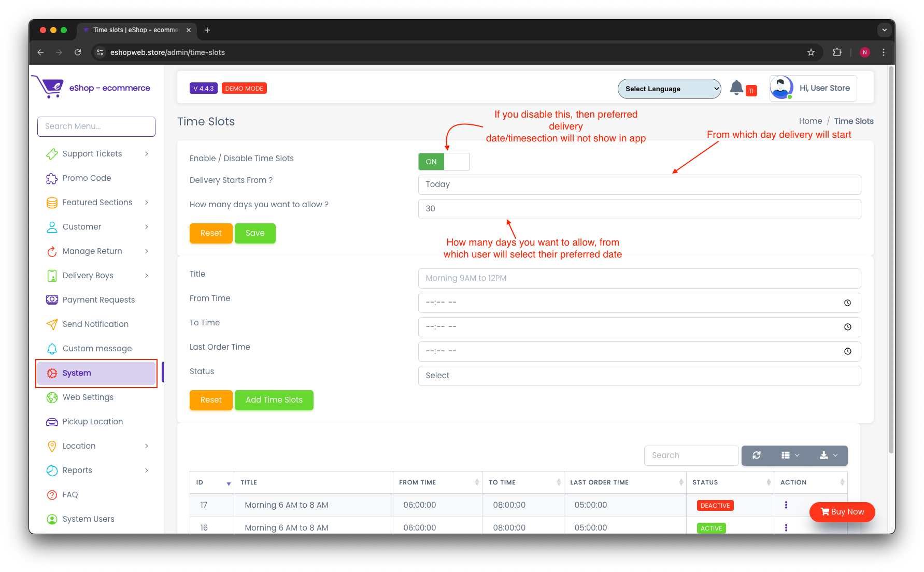This screenshot has width=924, height=572.
Task: Click the notification bell icon
Action: tap(736, 88)
